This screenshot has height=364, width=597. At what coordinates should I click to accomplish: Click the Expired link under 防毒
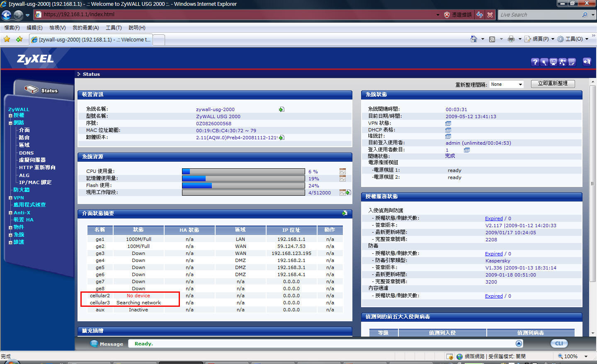(x=494, y=254)
